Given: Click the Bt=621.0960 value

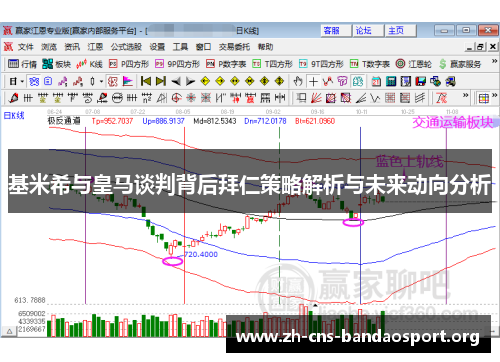Looking at the screenshot, I should pyautogui.click(x=315, y=121).
